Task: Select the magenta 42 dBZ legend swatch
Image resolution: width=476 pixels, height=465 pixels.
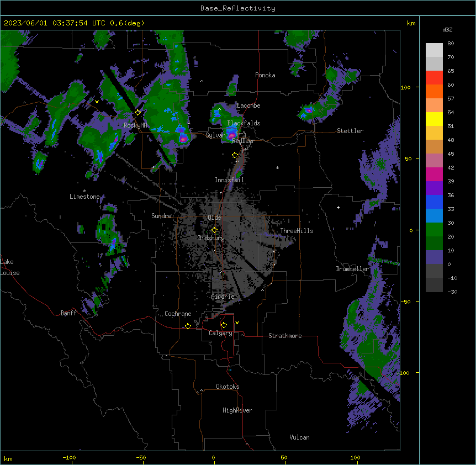Action: click(434, 174)
